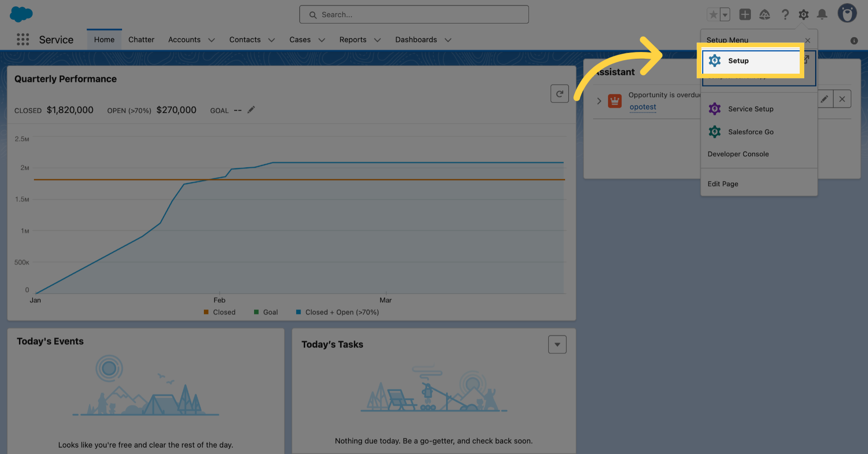Click the global Search field
The image size is (868, 454).
414,14
